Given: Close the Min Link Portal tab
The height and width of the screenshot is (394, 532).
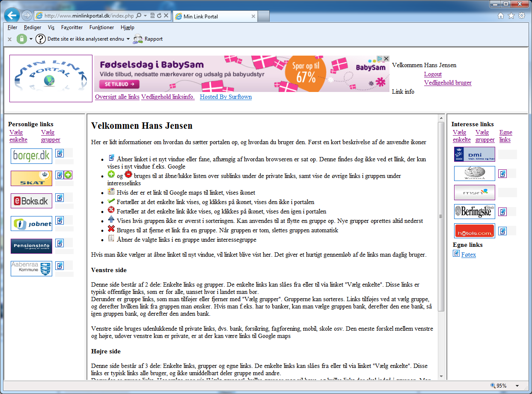Looking at the screenshot, I should pyautogui.click(x=253, y=17).
